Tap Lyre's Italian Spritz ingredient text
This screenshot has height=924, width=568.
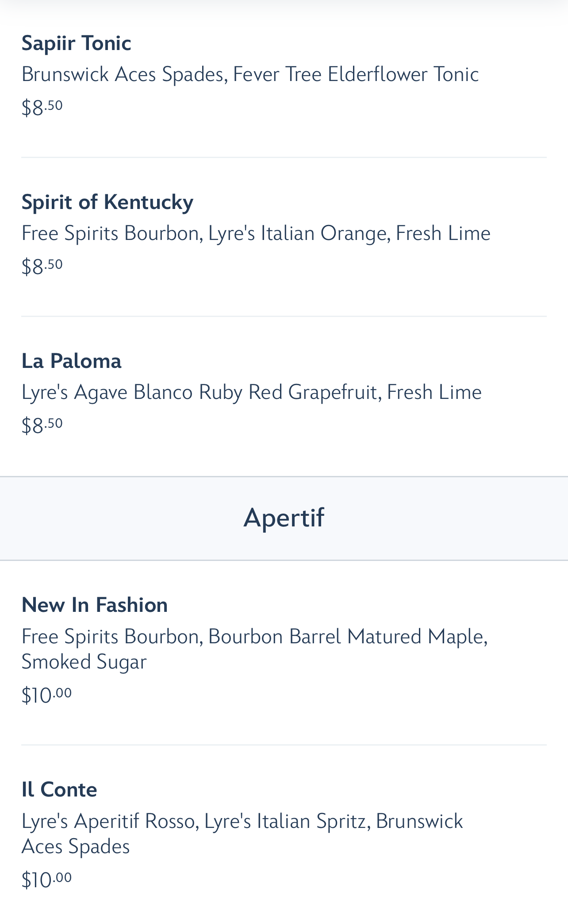285,821
